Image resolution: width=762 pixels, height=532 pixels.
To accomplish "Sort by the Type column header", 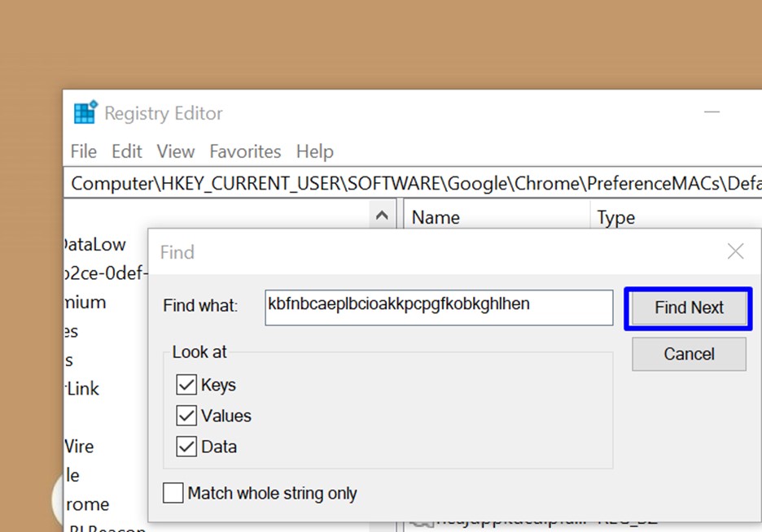I will pyautogui.click(x=615, y=217).
